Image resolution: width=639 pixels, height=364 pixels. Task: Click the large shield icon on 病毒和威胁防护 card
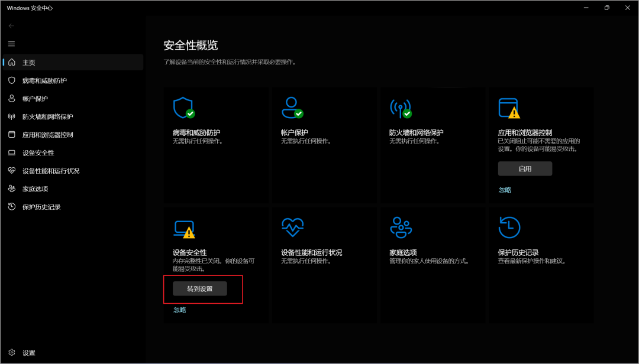pyautogui.click(x=184, y=108)
